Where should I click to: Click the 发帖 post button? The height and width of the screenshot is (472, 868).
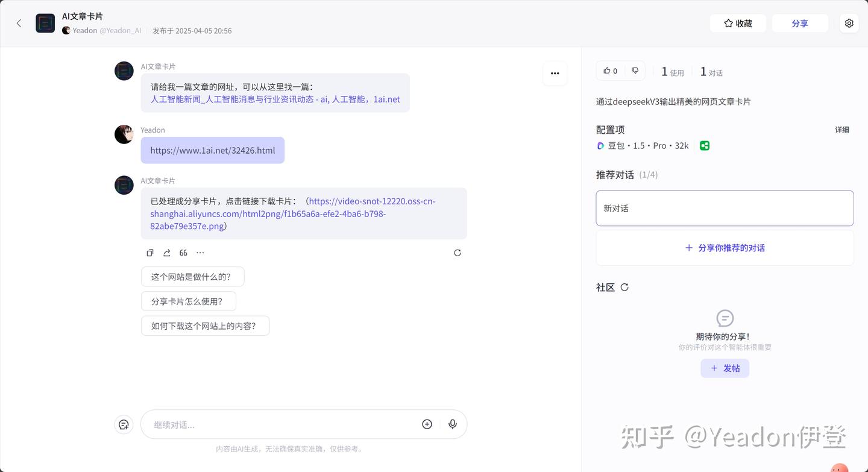tap(725, 368)
